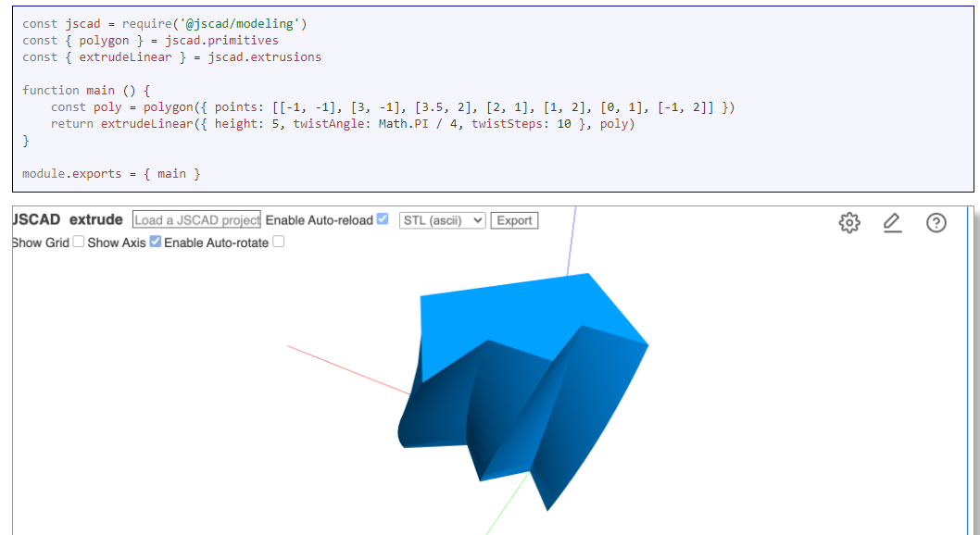Viewport: 980px width, 535px height.
Task: Turn on the Enable Auto-rotate checkbox
Action: [x=278, y=242]
